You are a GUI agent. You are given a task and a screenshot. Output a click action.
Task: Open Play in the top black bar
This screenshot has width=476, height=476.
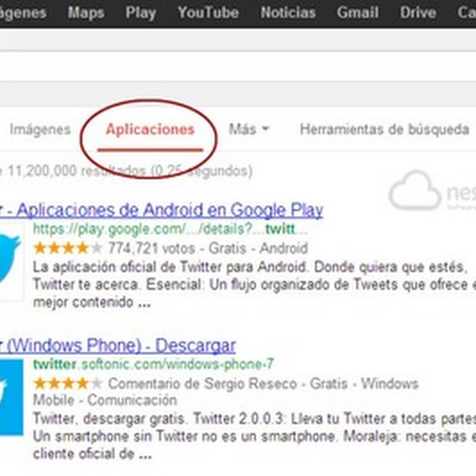click(141, 13)
